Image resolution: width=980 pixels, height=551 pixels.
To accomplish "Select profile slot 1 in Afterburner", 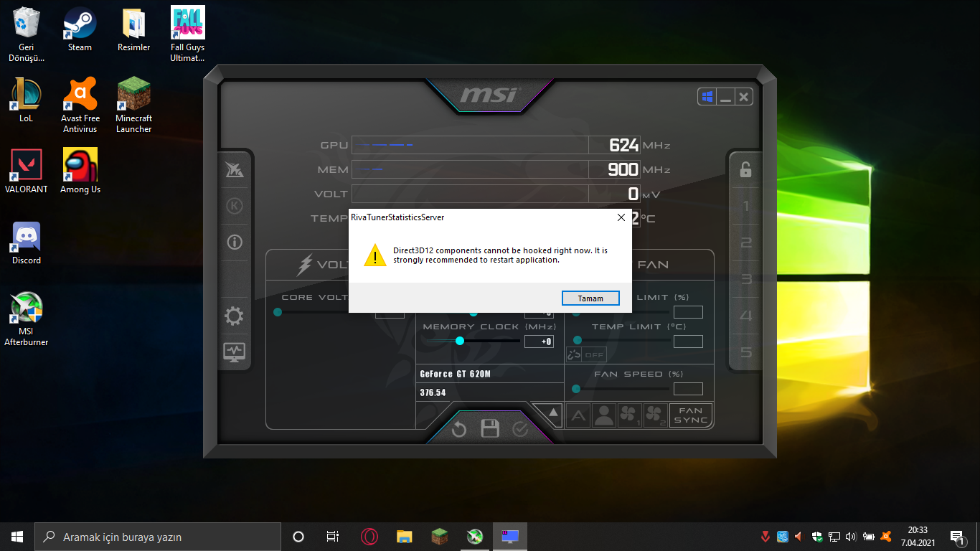I will pos(746,207).
